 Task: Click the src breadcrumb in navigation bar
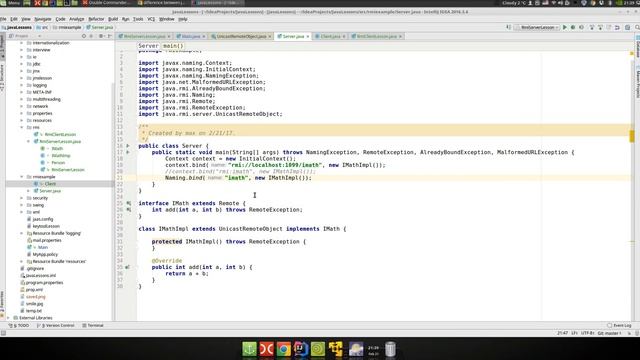point(42,27)
